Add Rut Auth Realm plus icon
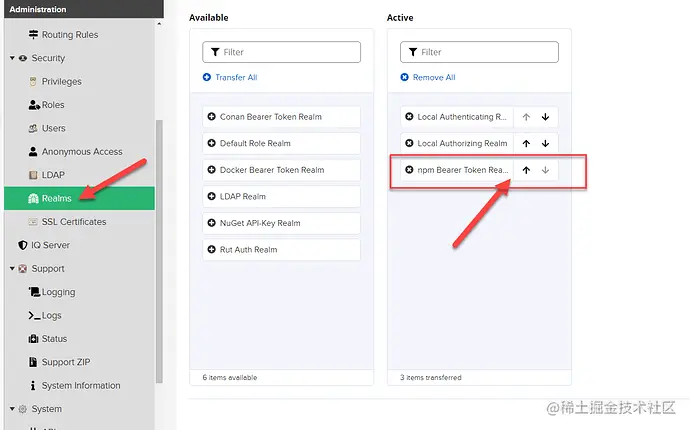The height and width of the screenshot is (430, 690). click(211, 250)
